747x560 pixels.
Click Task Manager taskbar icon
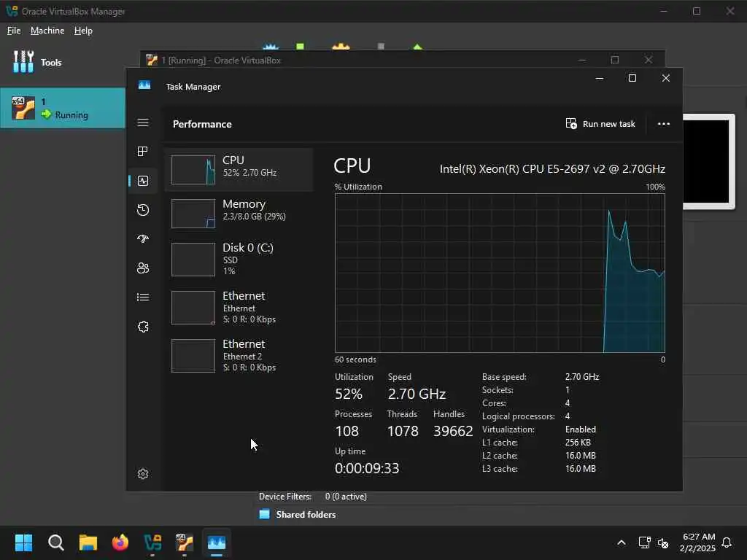[x=217, y=542]
